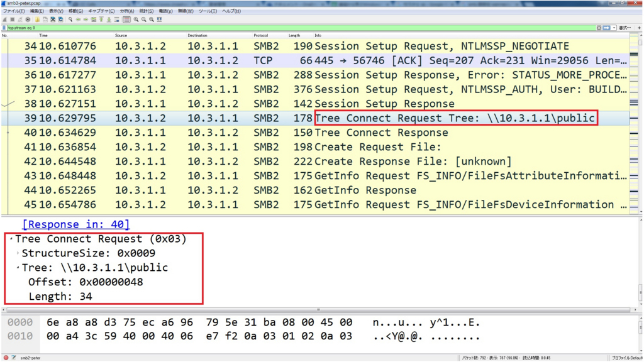644x362 pixels.
Task: Click the find packet magnifier icon
Action: [x=70, y=19]
